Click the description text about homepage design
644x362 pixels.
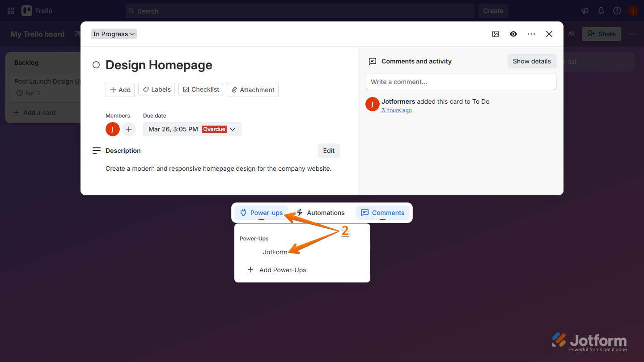[x=218, y=168]
